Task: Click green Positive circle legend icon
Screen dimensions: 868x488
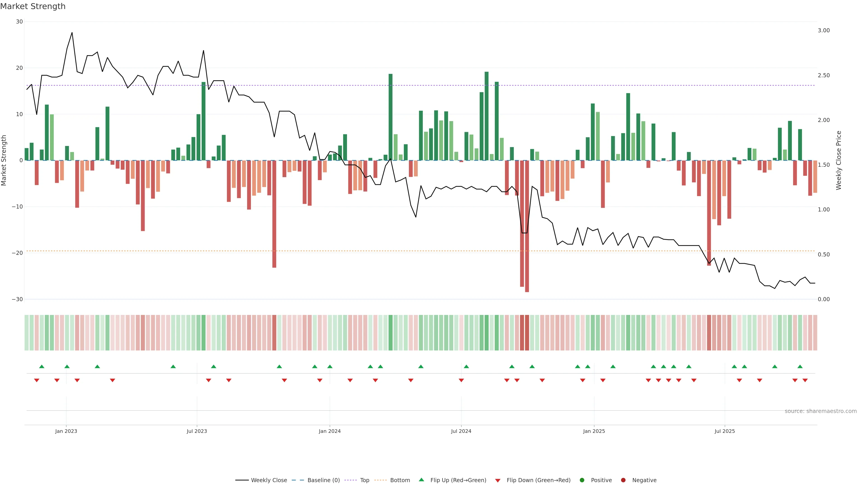Action: 582,480
